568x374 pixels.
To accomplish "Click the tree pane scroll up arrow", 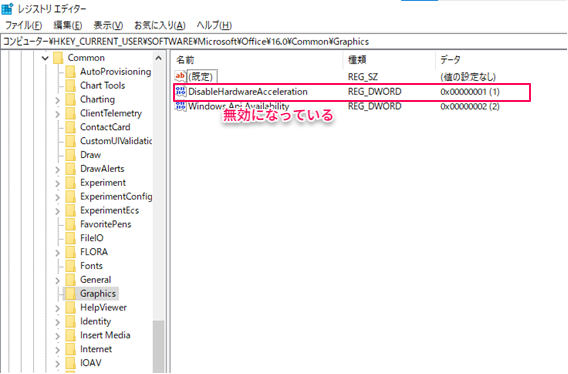I will 159,58.
